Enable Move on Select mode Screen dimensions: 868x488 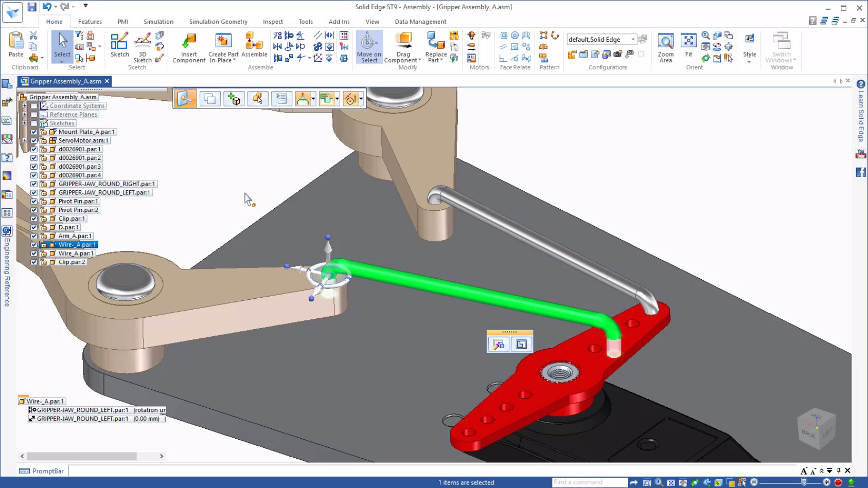tap(368, 46)
